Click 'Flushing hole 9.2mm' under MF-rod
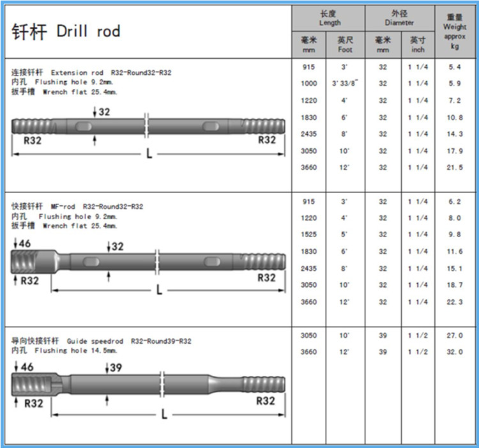The image size is (479, 448). pos(77,217)
